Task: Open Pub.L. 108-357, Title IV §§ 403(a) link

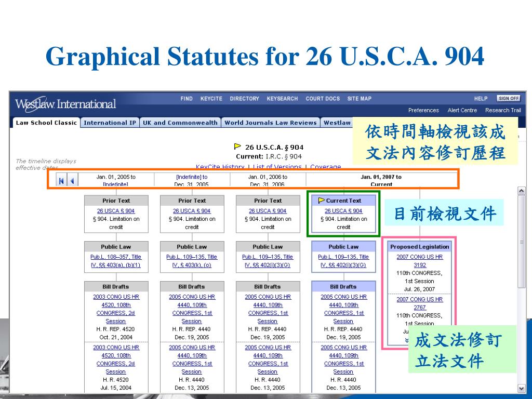Action: [x=116, y=261]
